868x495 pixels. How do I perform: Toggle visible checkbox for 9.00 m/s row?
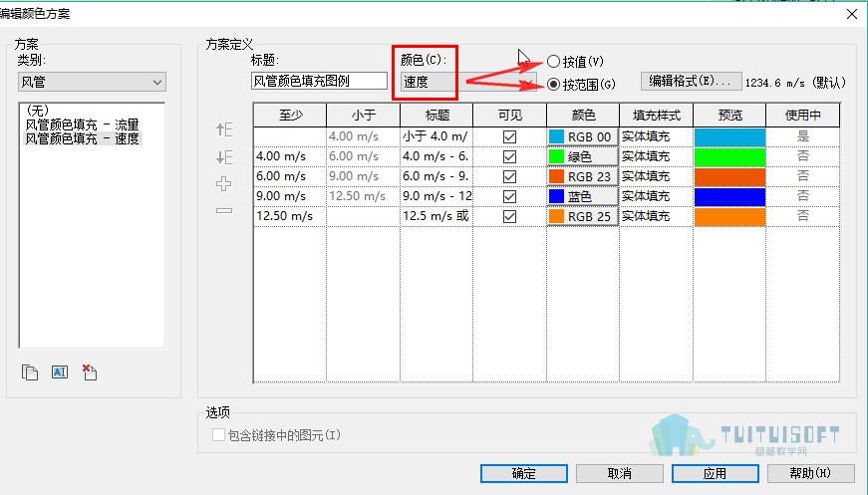(x=510, y=196)
